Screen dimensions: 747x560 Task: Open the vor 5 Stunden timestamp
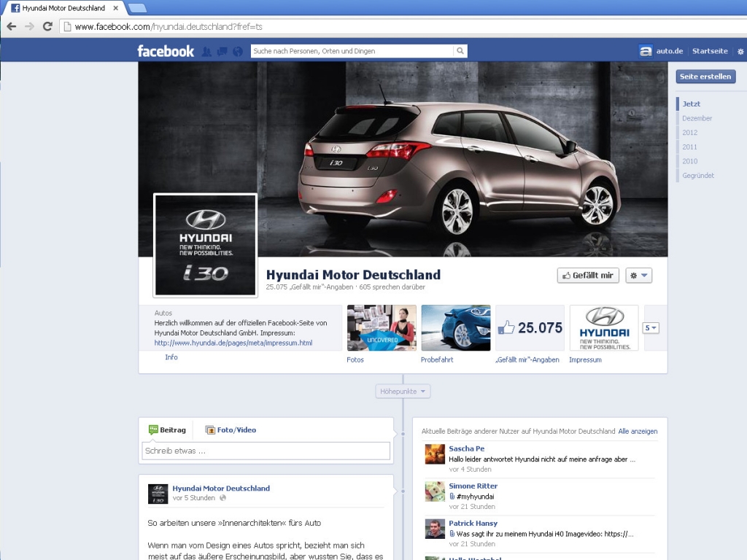pyautogui.click(x=194, y=497)
